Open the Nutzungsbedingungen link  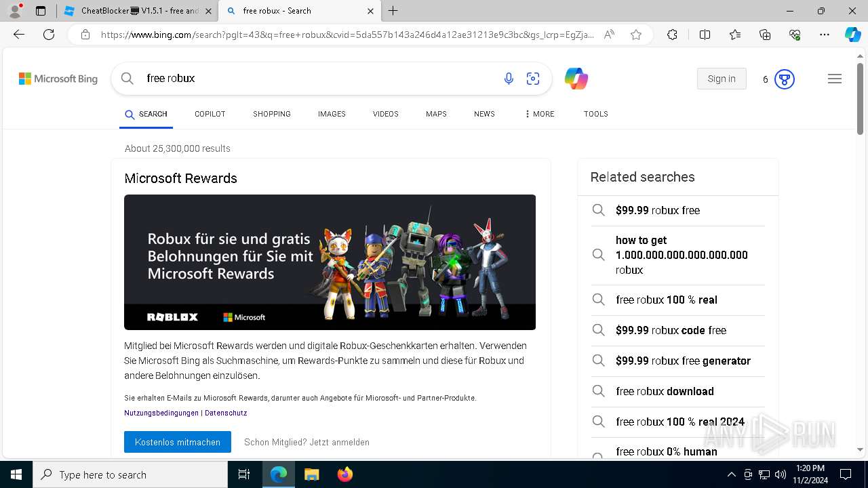[x=161, y=413]
